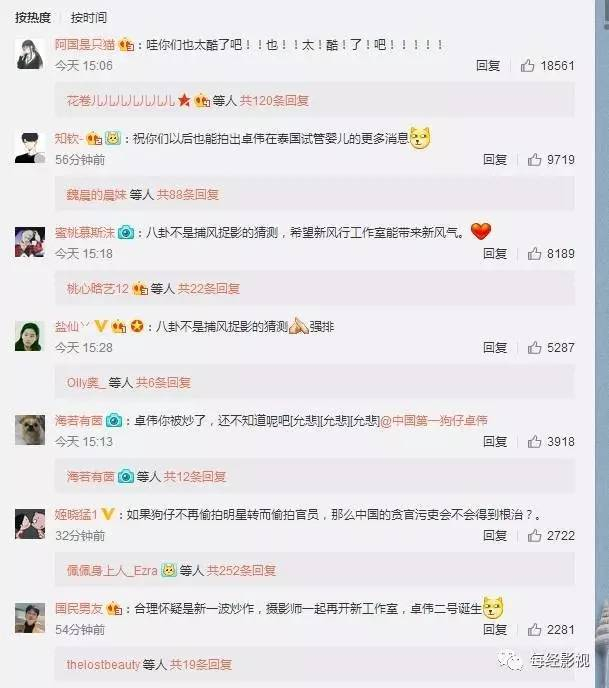Like the comment with 8189 likes
This screenshot has width=609, height=688.
pos(534,254)
